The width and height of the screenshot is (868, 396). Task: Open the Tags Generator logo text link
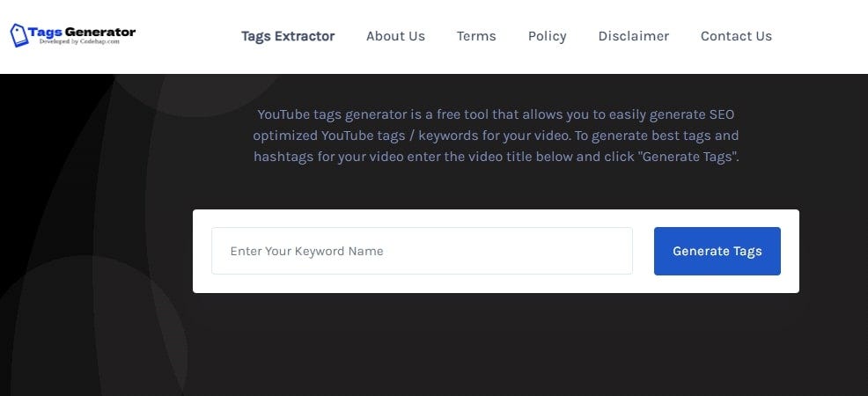click(82, 32)
